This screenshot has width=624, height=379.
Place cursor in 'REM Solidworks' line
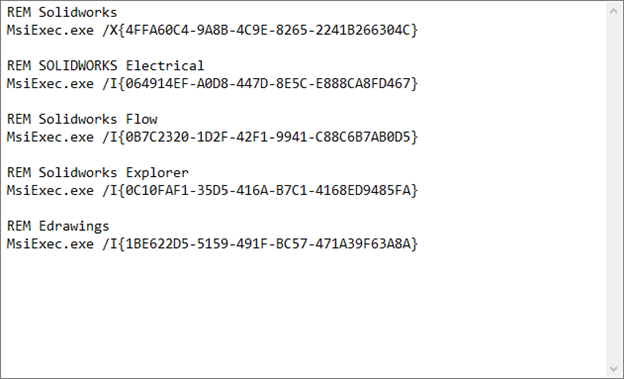62,12
